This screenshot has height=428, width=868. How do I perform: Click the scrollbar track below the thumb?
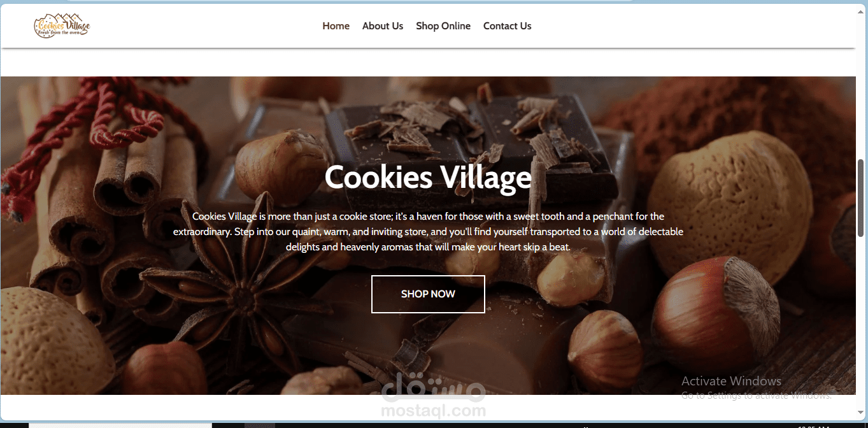coord(862,325)
